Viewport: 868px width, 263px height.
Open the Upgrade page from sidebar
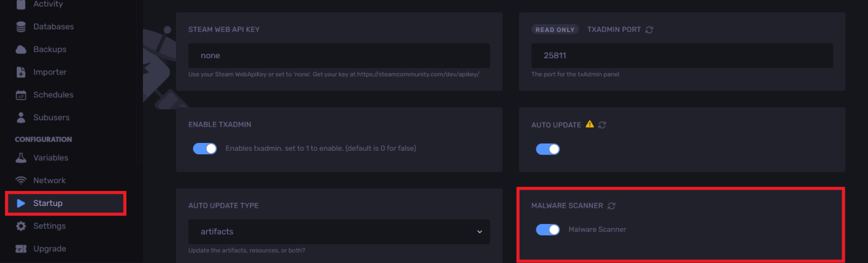[x=49, y=249]
